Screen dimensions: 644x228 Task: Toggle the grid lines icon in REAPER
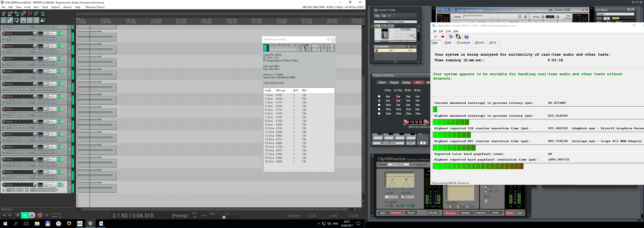pyautogui.click(x=30, y=20)
